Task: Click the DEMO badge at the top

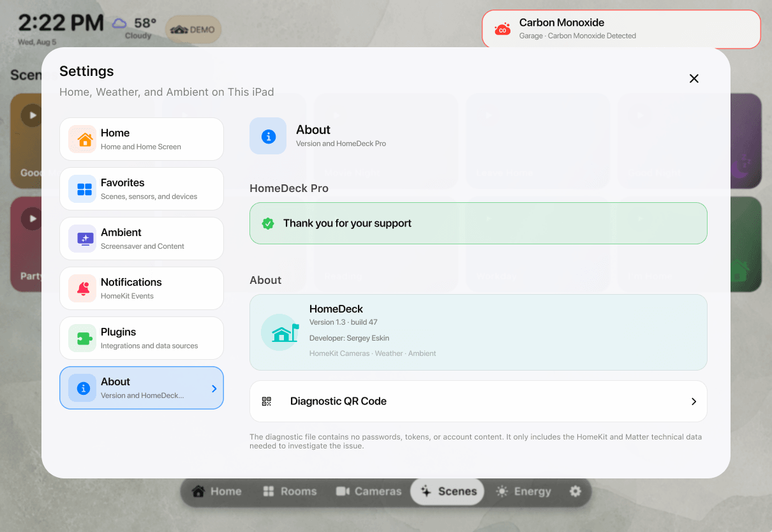Action: pyautogui.click(x=193, y=29)
